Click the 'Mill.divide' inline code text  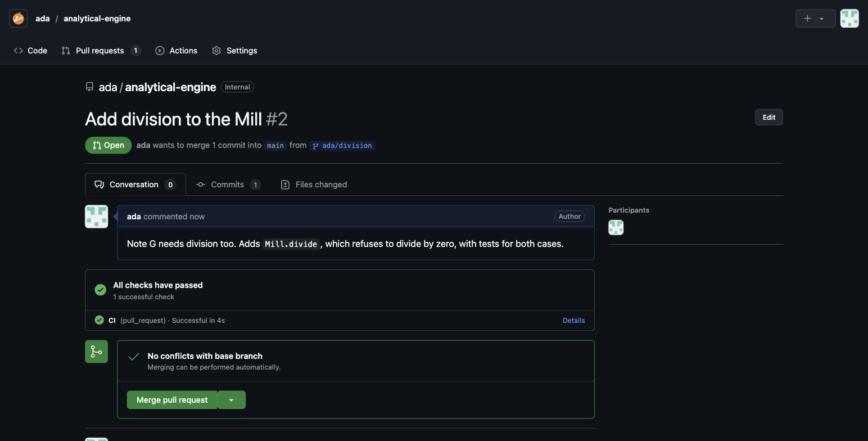[291, 244]
